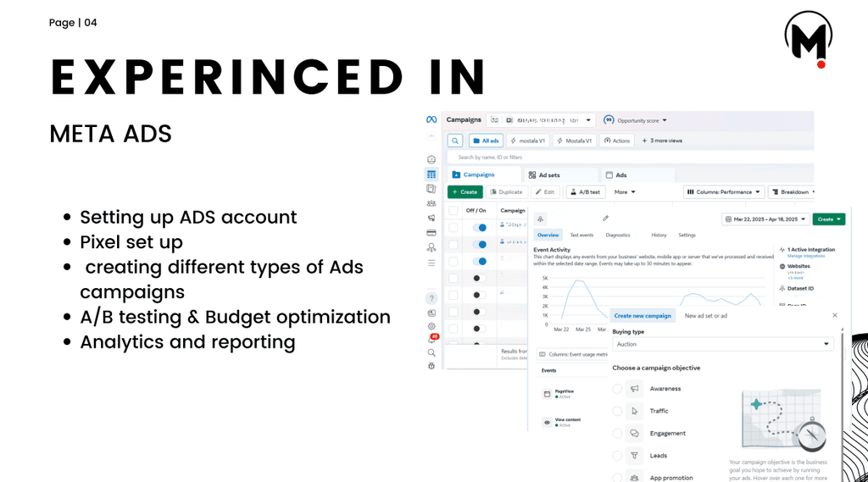This screenshot has height=482, width=868.
Task: Open the More dropdown in toolbar
Action: [625, 192]
